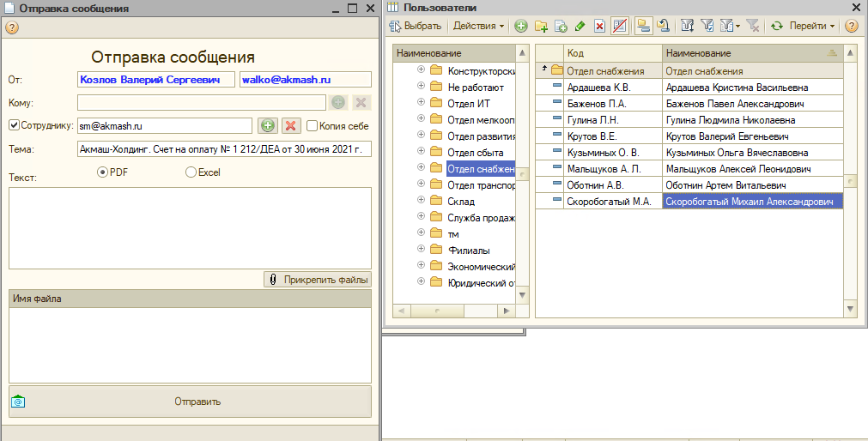Viewport: 868px width, 441px height.
Task: Click the new group folder icon
Action: (541, 26)
